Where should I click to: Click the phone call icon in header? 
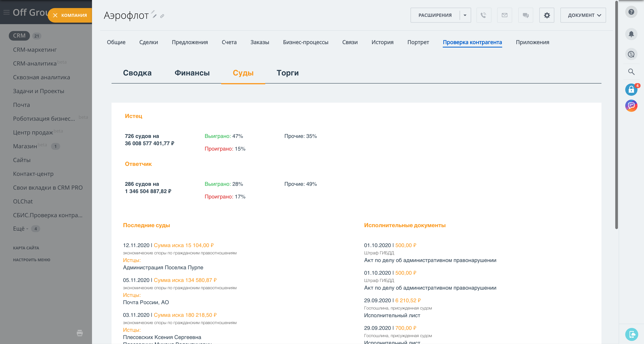(484, 15)
